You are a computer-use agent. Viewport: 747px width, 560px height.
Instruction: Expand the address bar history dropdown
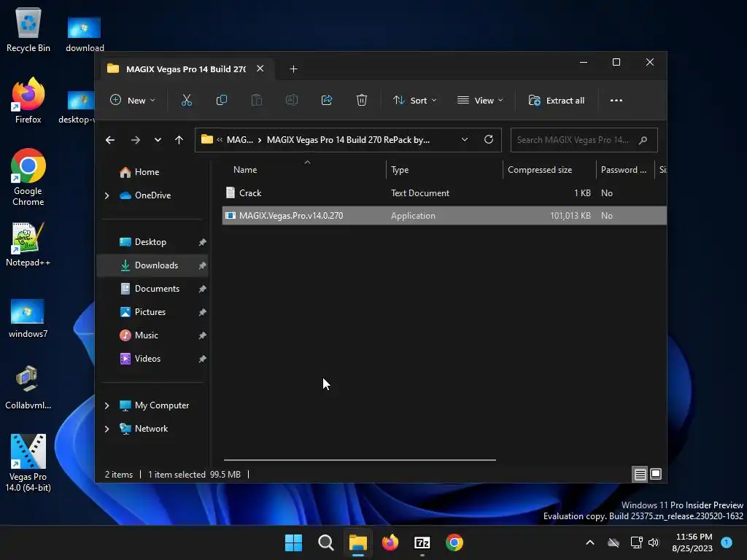[x=465, y=139]
